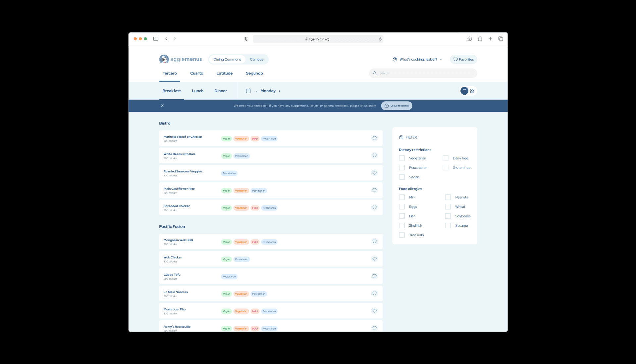
Task: Open the calendar date picker icon
Action: pos(248,91)
